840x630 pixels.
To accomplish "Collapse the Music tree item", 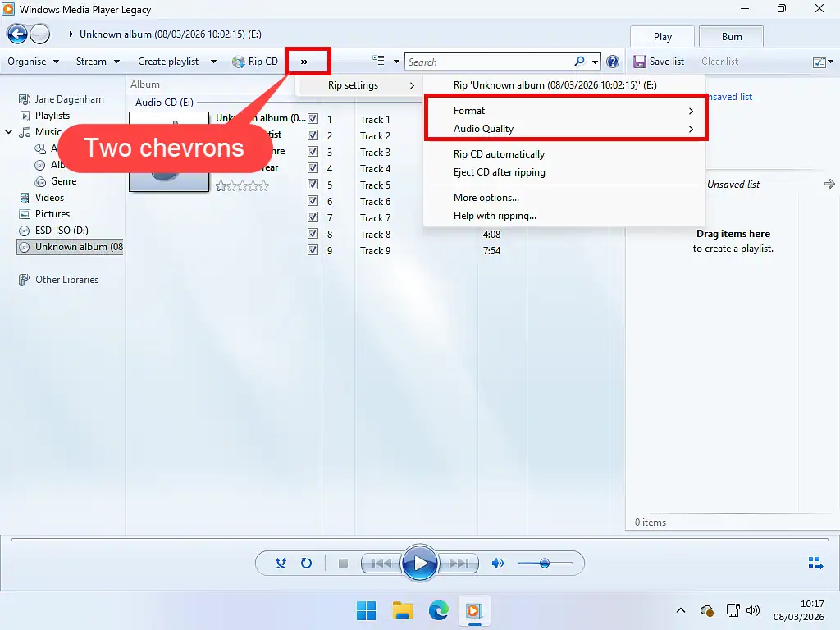I will coord(8,132).
